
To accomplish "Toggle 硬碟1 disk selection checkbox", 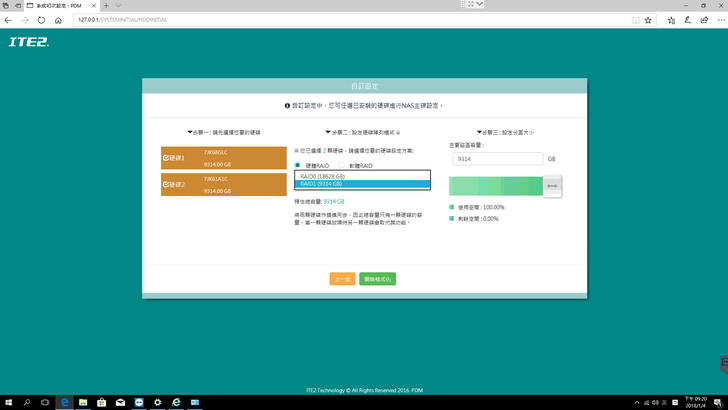I will 166,158.
